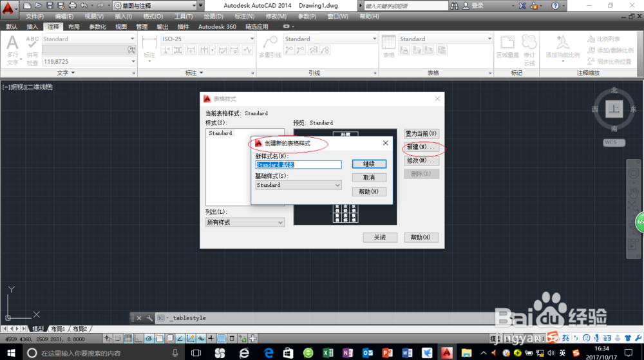Open the table style Standard dropdown in ribbon
The height and width of the screenshot is (360, 644).
click(489, 39)
